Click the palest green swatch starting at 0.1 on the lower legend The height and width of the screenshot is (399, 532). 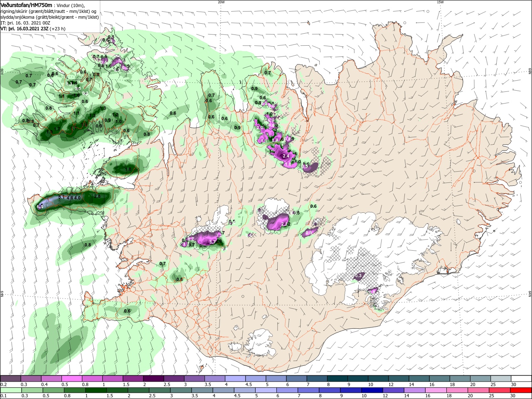(x=10, y=390)
